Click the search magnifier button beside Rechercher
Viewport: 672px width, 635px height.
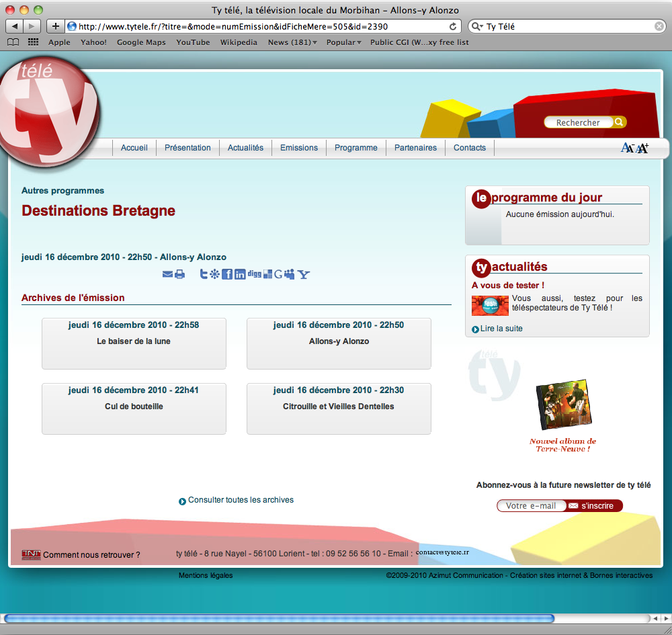click(619, 122)
